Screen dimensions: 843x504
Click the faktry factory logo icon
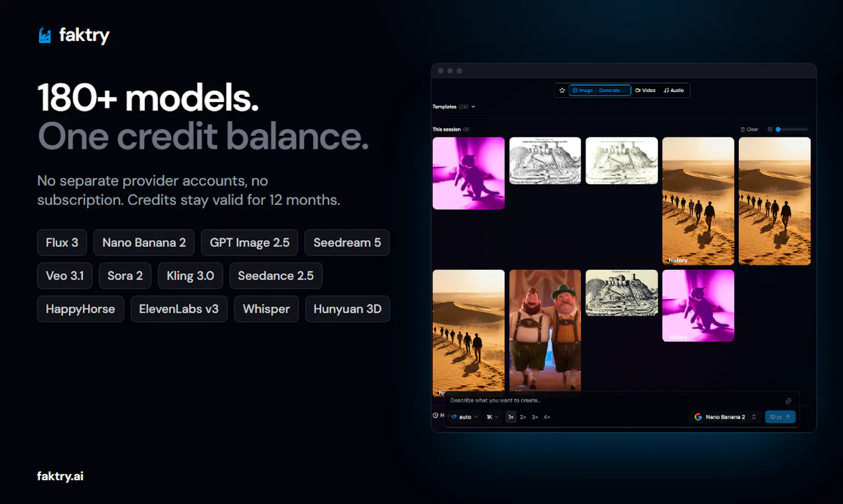pos(45,35)
